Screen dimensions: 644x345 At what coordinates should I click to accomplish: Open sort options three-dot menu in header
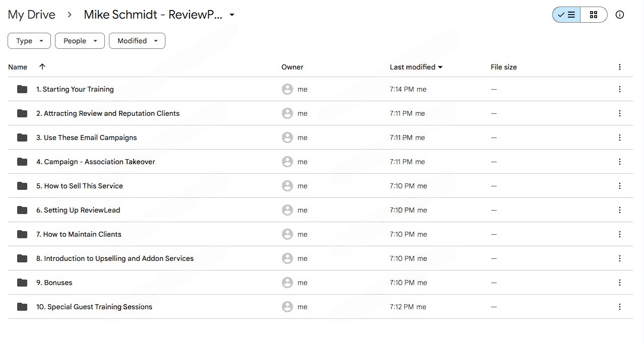pos(620,67)
